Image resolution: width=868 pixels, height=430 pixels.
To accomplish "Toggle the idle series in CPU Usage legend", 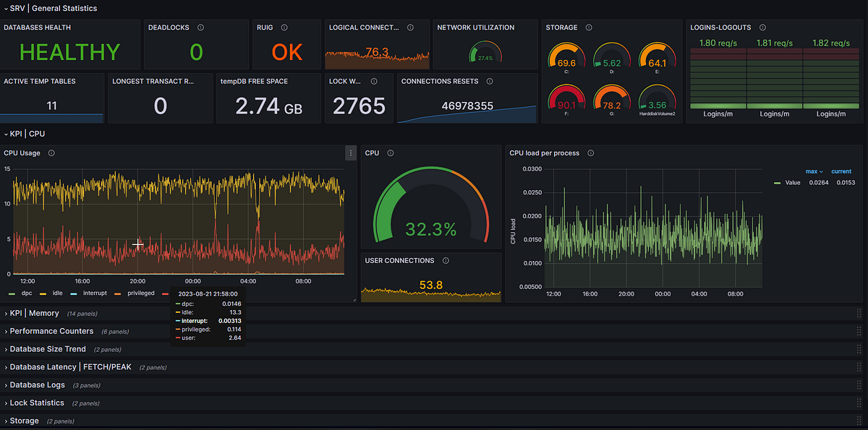I will point(56,293).
